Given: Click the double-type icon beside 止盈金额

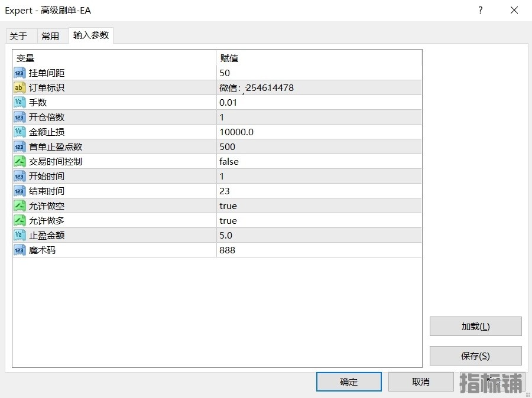Looking at the screenshot, I should (20, 235).
